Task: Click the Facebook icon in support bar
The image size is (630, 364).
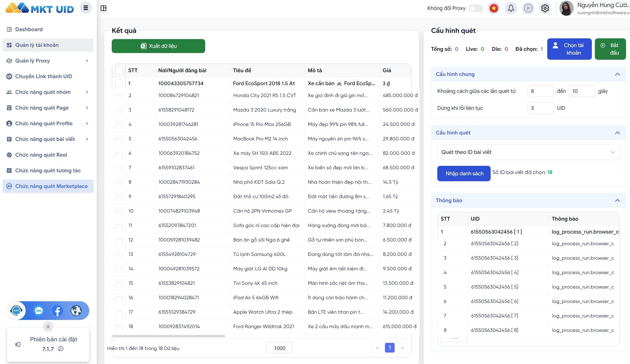Action: tap(58, 310)
